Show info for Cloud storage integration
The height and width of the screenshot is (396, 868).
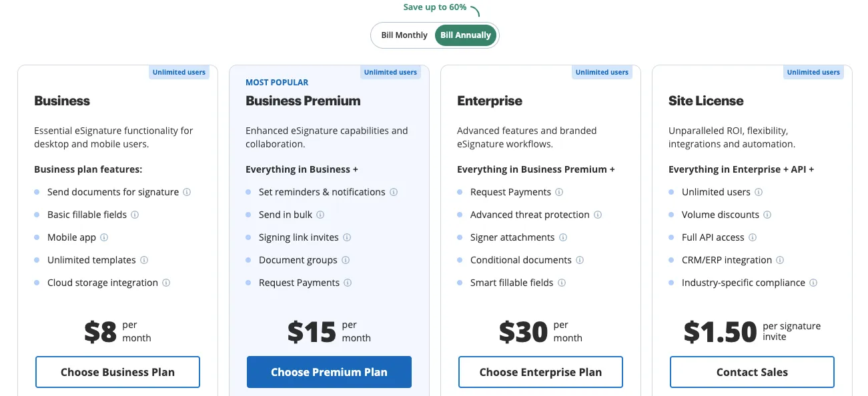point(166,283)
